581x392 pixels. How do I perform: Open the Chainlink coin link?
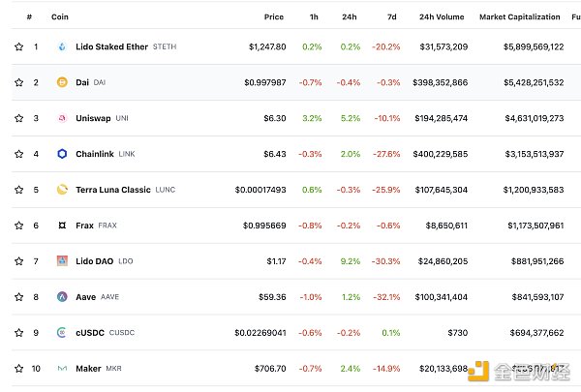(x=95, y=154)
